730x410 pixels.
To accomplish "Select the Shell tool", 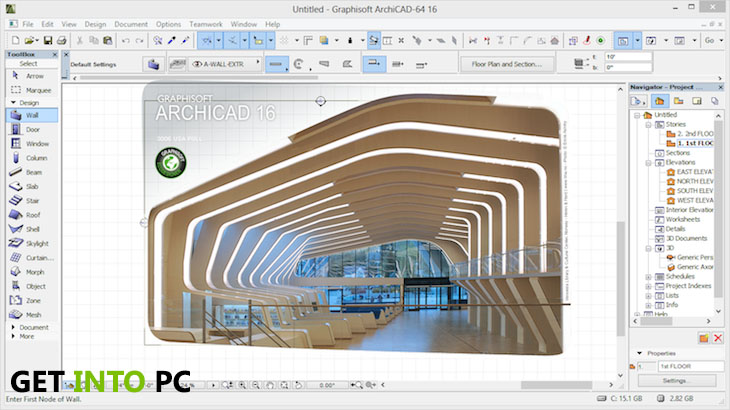I will (x=32, y=229).
